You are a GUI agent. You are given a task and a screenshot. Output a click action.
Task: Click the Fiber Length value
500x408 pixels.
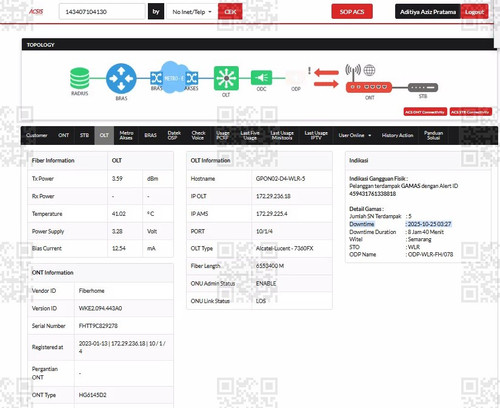[270, 266]
